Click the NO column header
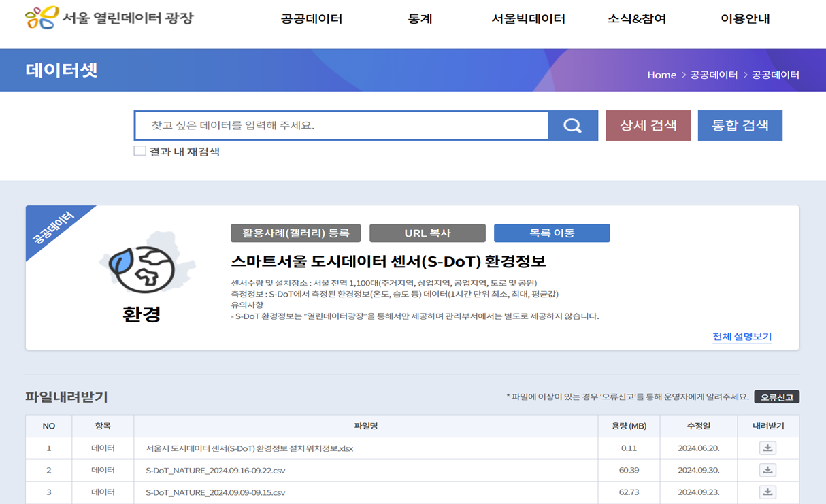This screenshot has width=826, height=504. tap(49, 426)
